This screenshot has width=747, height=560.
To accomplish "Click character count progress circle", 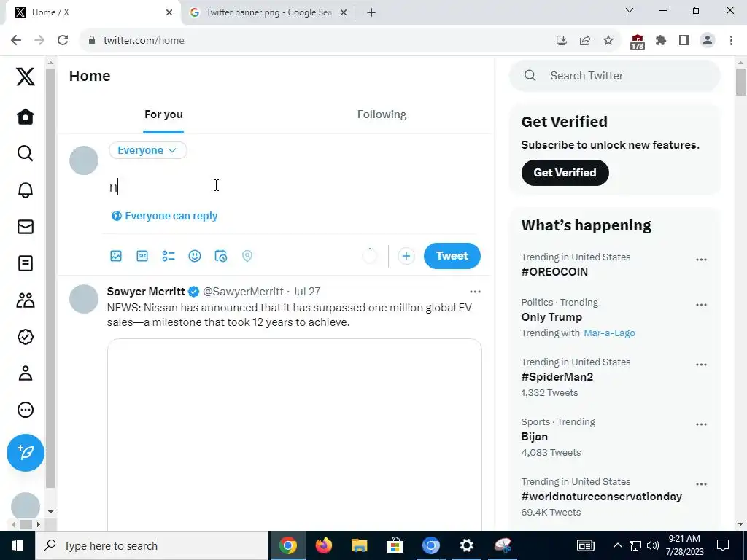I will pyautogui.click(x=370, y=256).
